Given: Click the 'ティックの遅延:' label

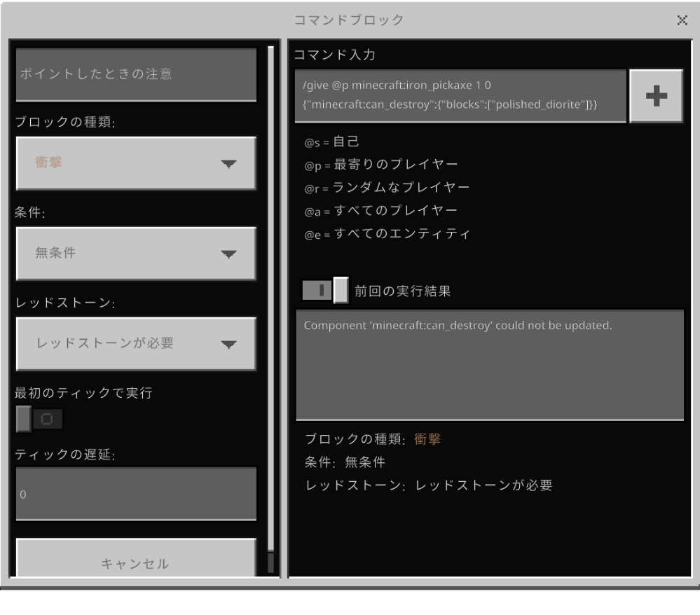Looking at the screenshot, I should pos(65,455).
